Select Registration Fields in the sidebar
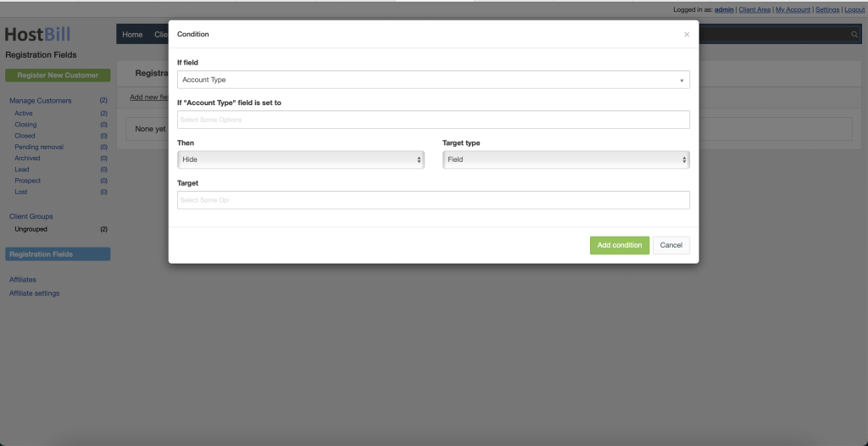 tap(58, 254)
